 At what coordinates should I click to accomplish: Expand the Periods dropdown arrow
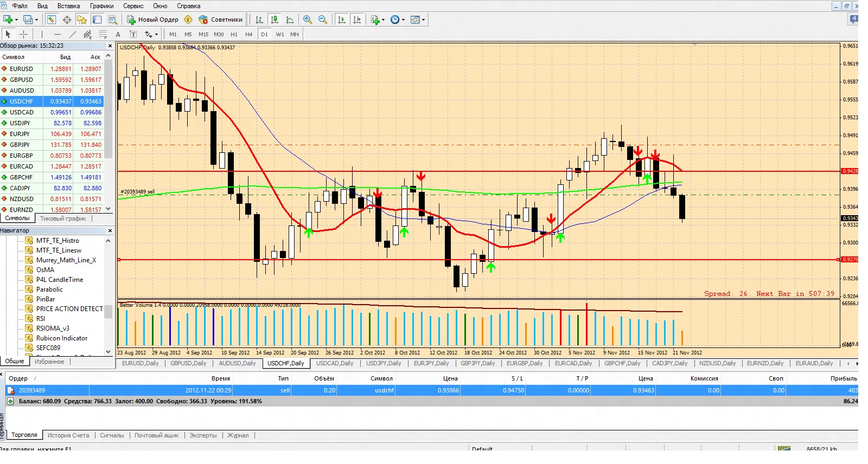(404, 20)
